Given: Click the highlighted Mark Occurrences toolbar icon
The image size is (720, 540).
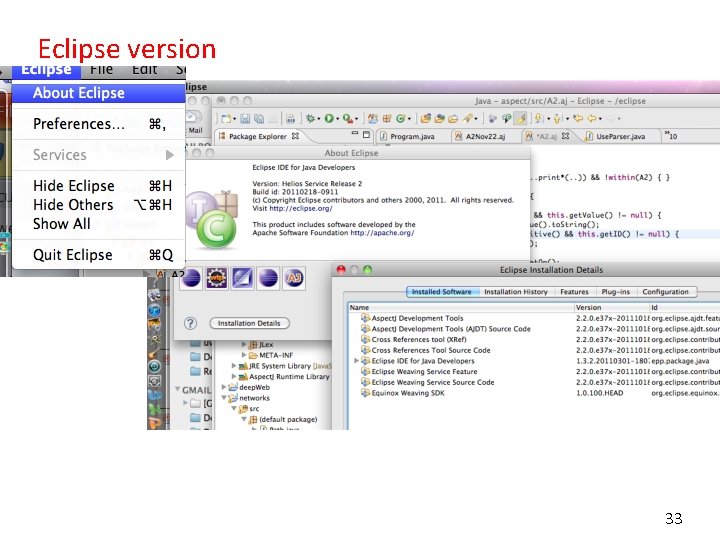Looking at the screenshot, I should pyautogui.click(x=521, y=118).
